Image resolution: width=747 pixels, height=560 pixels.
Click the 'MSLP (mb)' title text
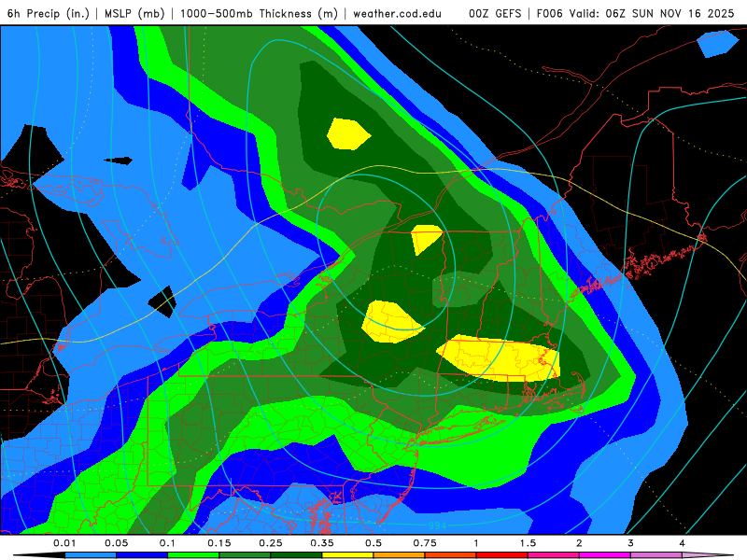[x=134, y=13]
